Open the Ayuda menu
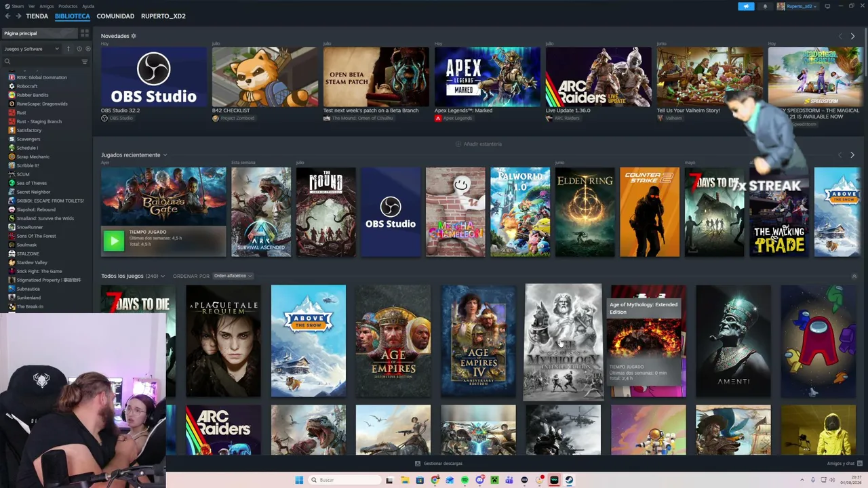868x488 pixels. pos(88,6)
